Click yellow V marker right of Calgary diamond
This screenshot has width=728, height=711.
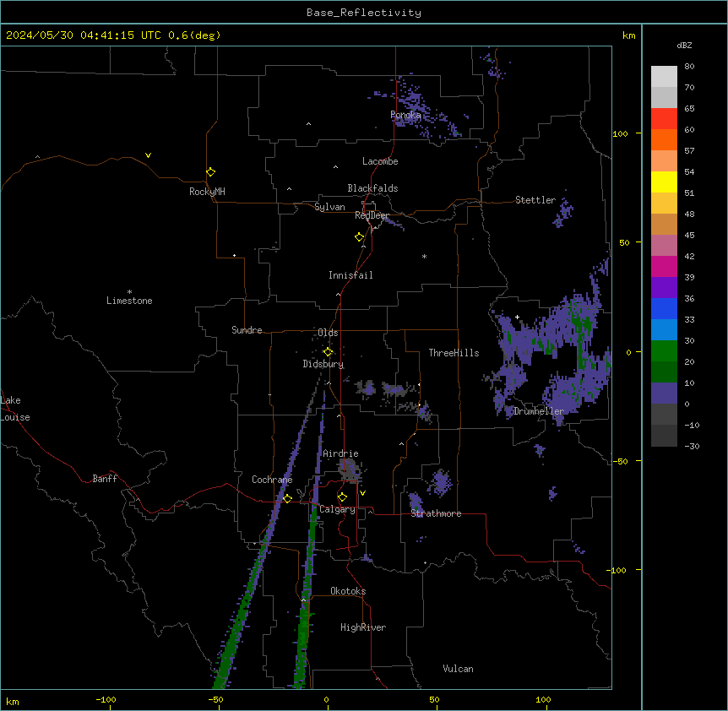(x=362, y=493)
